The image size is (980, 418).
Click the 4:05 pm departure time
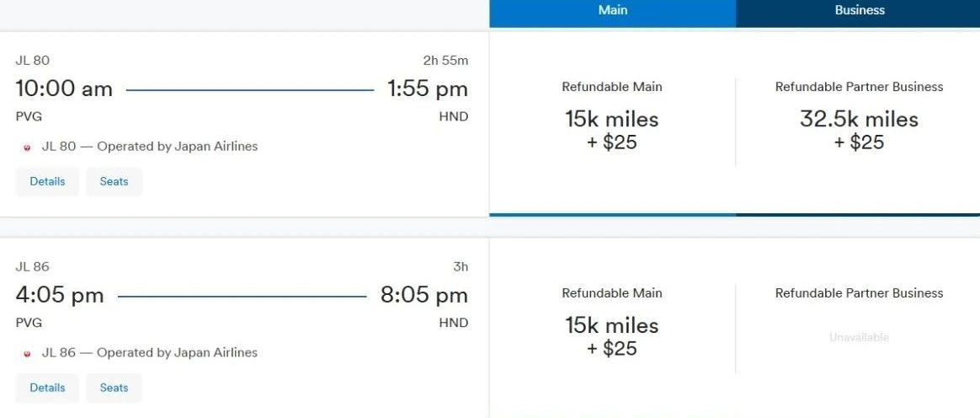(x=60, y=295)
